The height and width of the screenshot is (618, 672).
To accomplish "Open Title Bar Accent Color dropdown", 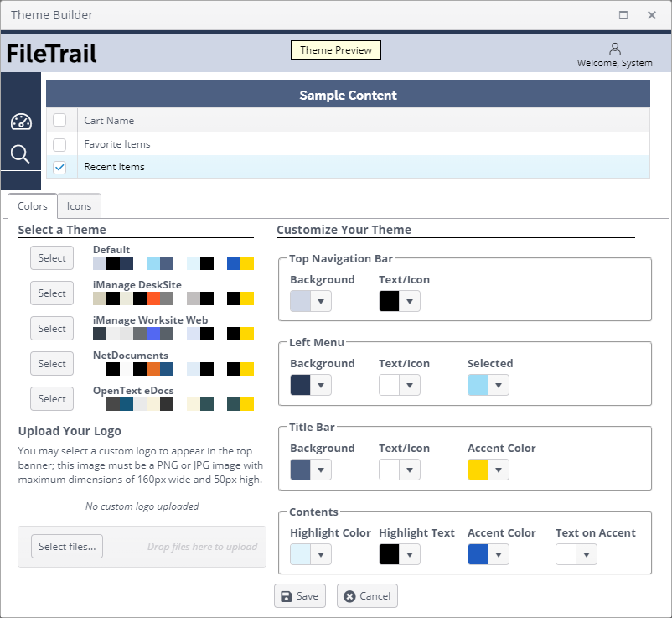I will 499,470.
